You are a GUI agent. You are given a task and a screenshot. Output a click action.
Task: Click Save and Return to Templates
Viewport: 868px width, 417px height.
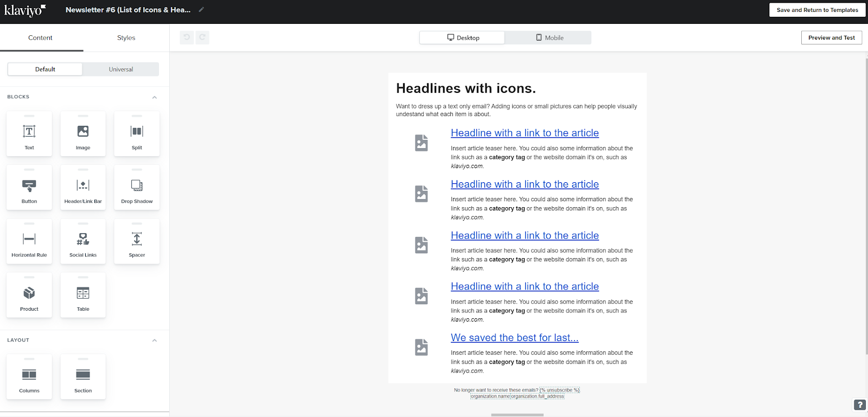click(817, 10)
